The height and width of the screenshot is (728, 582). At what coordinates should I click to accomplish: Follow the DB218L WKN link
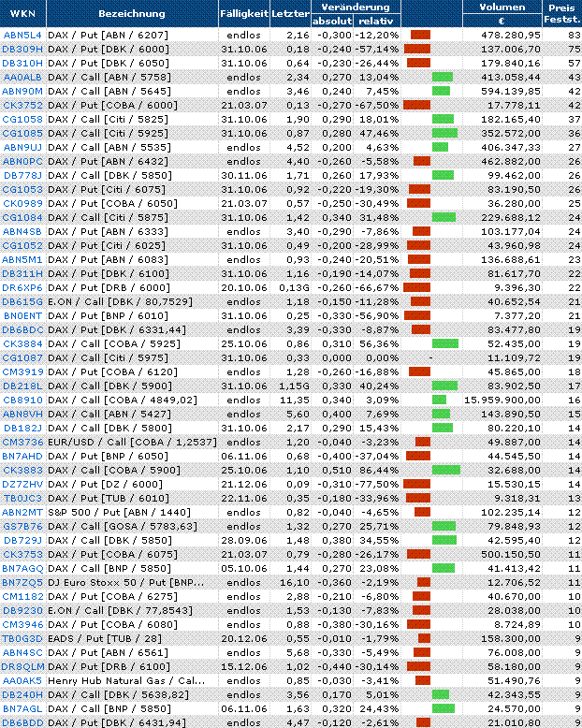coord(22,386)
